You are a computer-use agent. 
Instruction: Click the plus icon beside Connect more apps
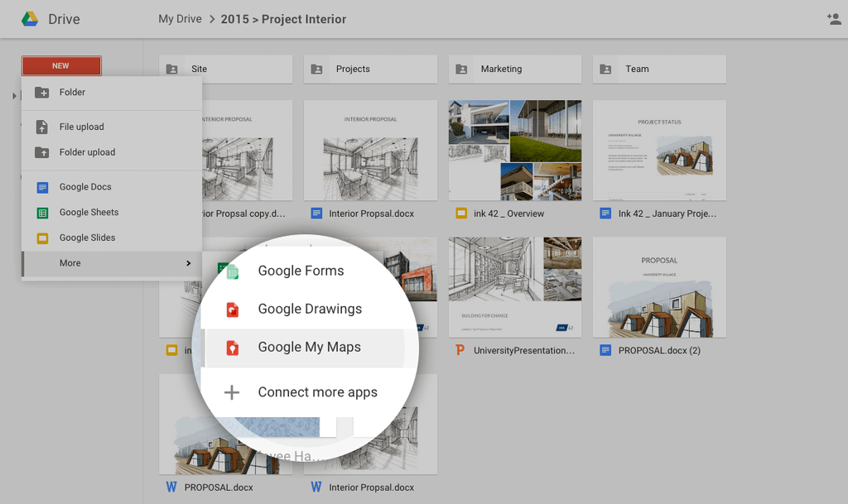(x=233, y=392)
